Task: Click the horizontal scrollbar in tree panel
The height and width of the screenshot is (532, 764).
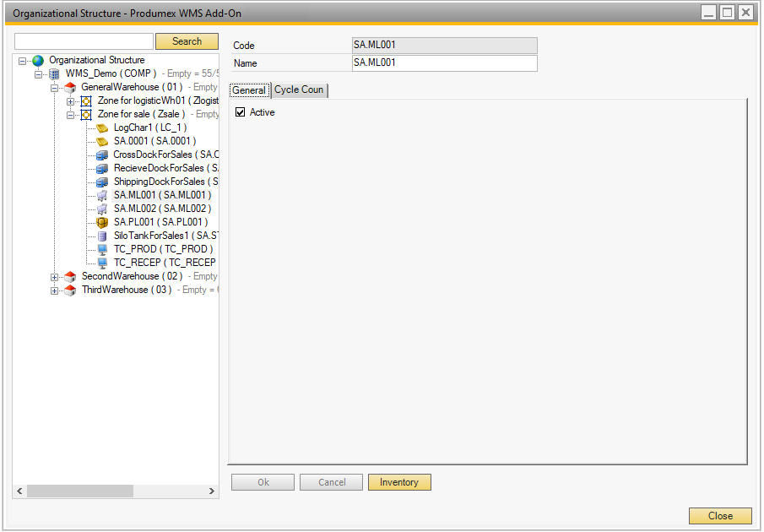Action: coord(80,491)
